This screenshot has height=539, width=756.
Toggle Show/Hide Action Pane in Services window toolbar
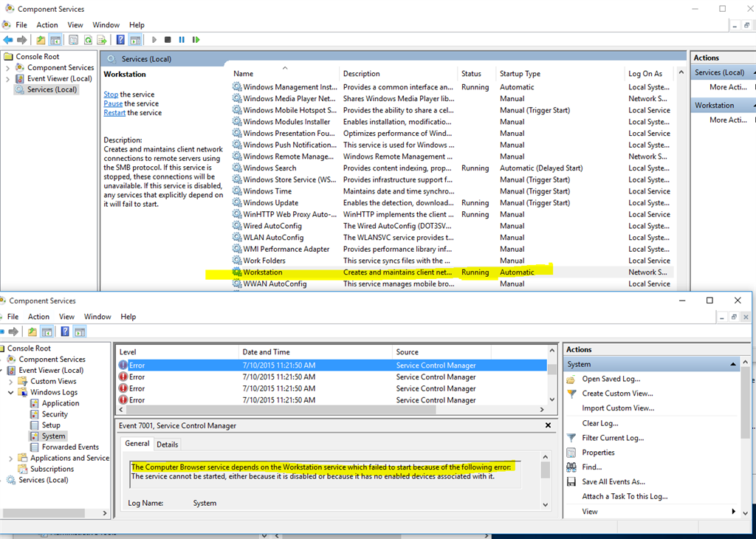tap(135, 40)
